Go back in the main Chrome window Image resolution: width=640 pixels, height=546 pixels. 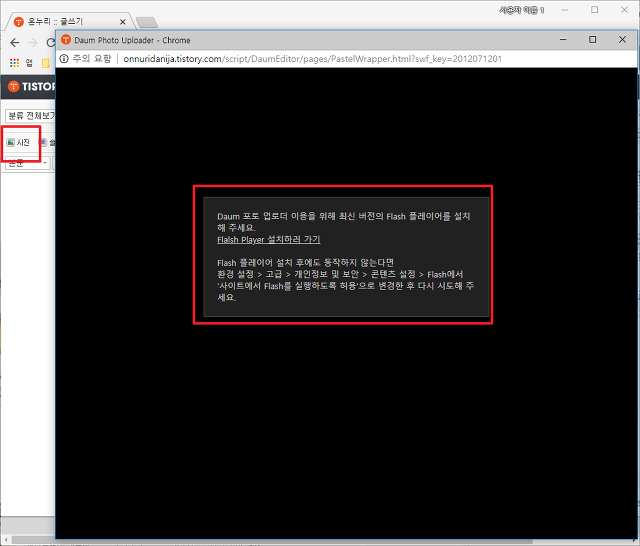click(15, 42)
